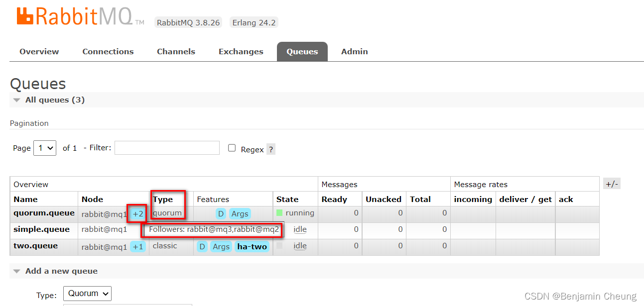
Task: Sort by Ready messages column
Action: click(334, 199)
